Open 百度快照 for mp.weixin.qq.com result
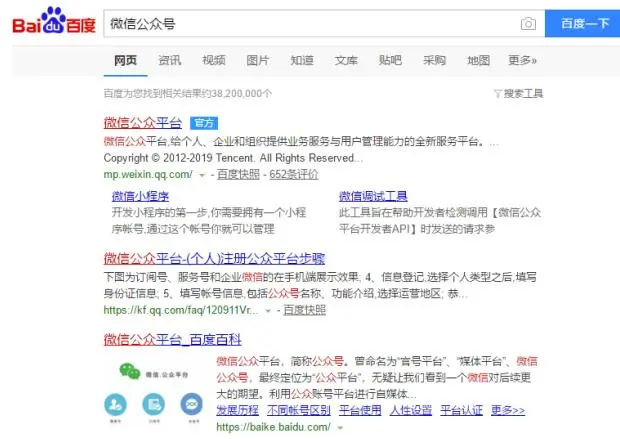The height and width of the screenshot is (439, 620). [238, 174]
